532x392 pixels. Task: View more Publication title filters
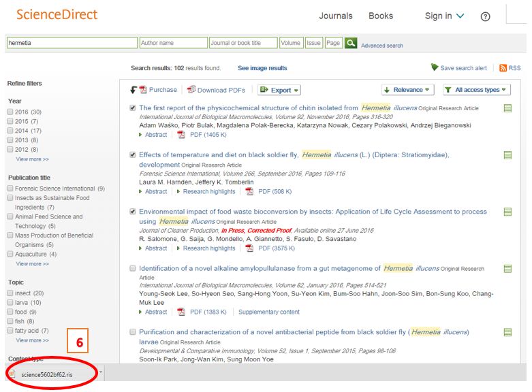(32, 264)
